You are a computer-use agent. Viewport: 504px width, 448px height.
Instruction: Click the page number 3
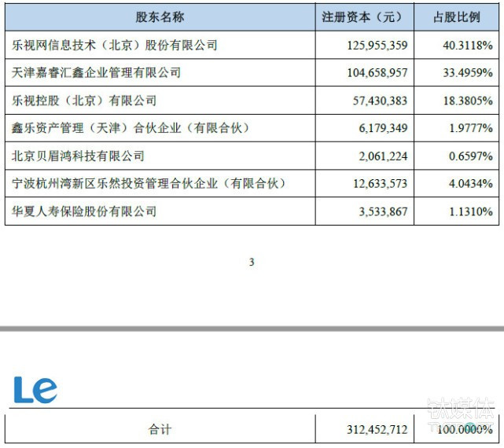[x=252, y=263]
